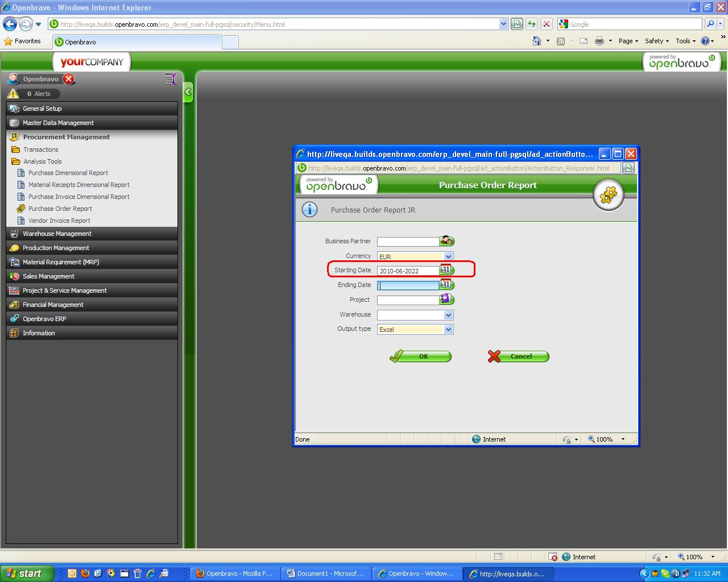The width and height of the screenshot is (728, 582).
Task: Open the Business Partner selector icon
Action: click(x=447, y=241)
